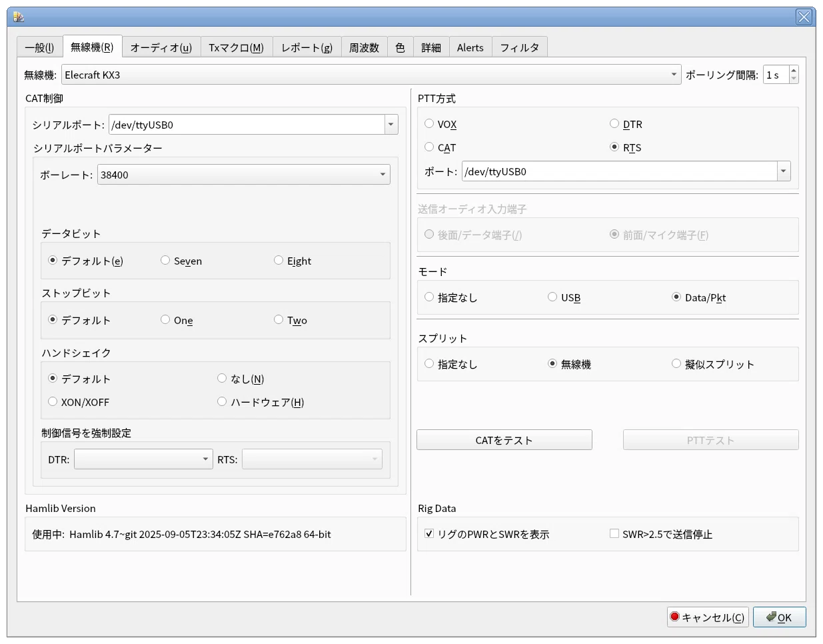The height and width of the screenshot is (644, 823).
Task: Select XON/XOFF handshake
Action: (79, 402)
